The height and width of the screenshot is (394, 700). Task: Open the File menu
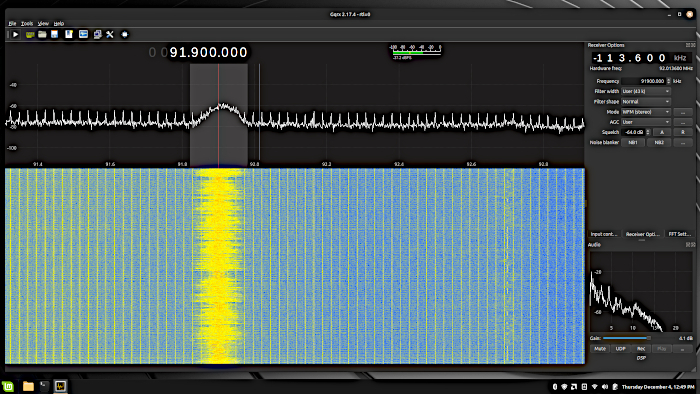pyautogui.click(x=12, y=24)
